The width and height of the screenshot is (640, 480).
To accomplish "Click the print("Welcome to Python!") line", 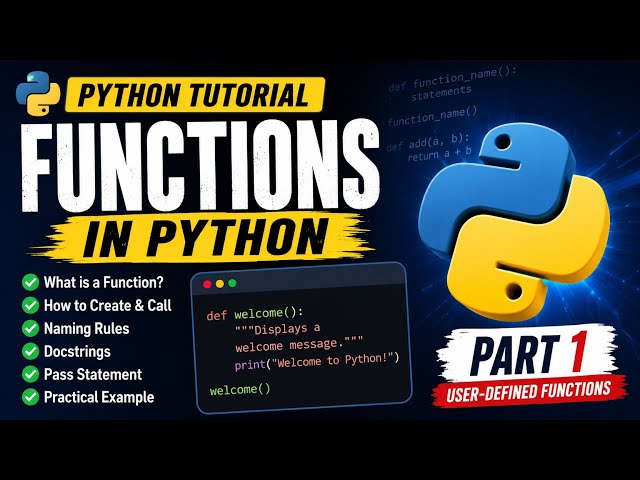I will [317, 361].
